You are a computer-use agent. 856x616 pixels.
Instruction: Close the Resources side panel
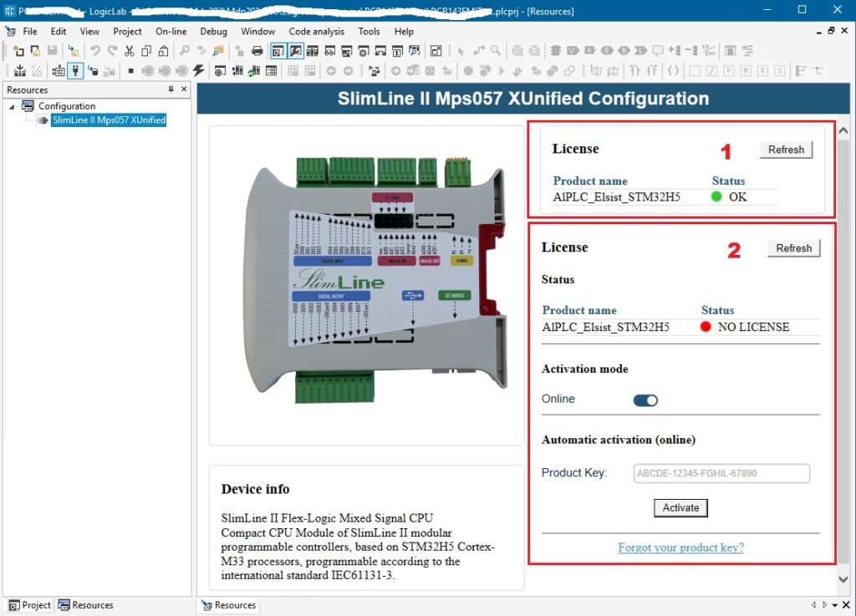click(184, 89)
